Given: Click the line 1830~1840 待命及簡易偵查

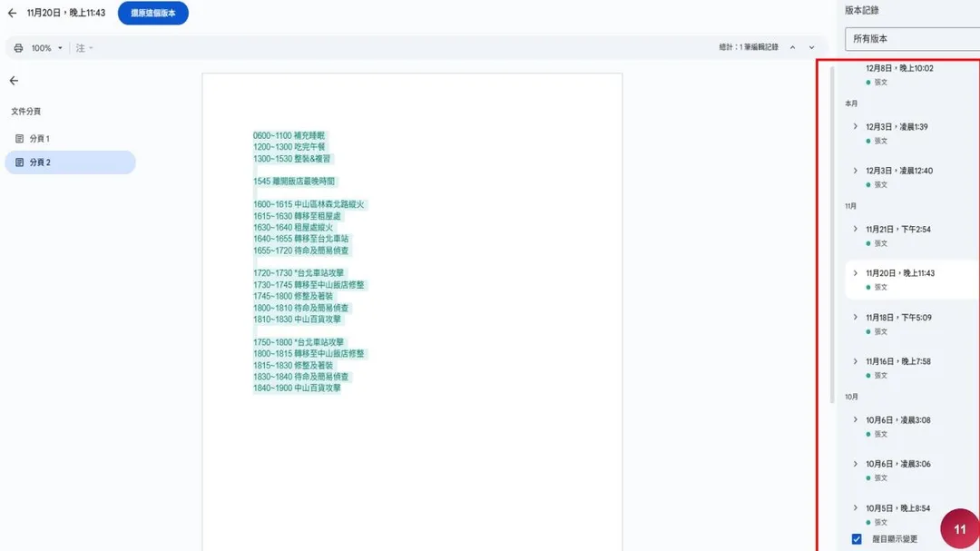Looking at the screenshot, I should pos(300,377).
